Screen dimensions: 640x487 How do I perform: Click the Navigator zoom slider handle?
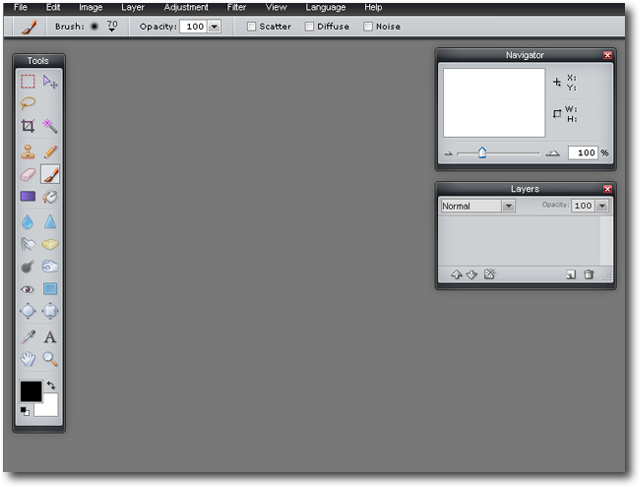(x=482, y=153)
